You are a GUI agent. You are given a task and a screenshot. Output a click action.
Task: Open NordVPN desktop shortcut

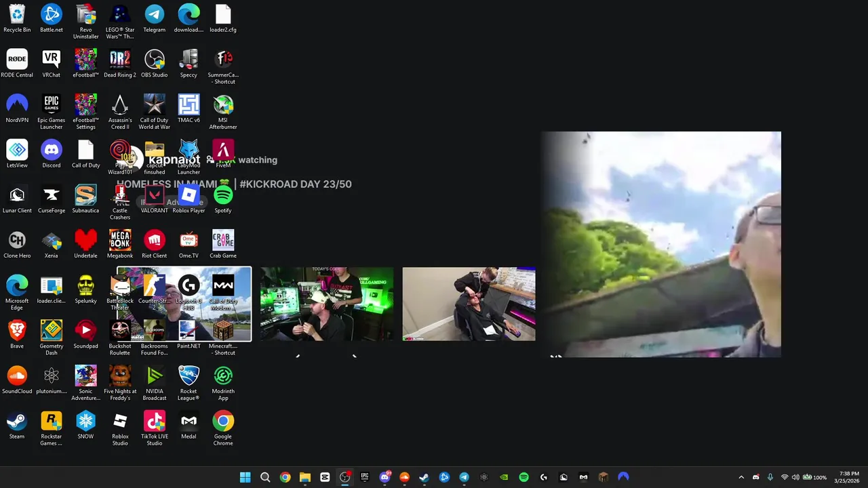point(17,109)
